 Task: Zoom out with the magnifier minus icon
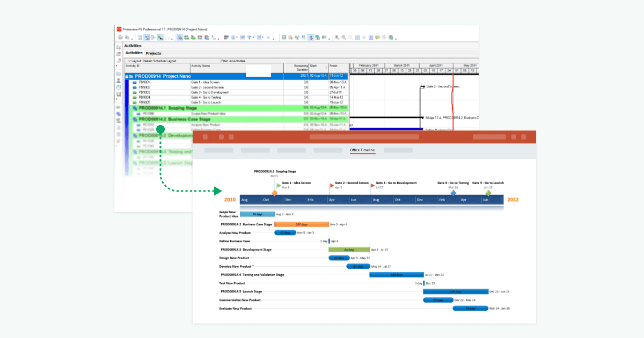pos(343,38)
